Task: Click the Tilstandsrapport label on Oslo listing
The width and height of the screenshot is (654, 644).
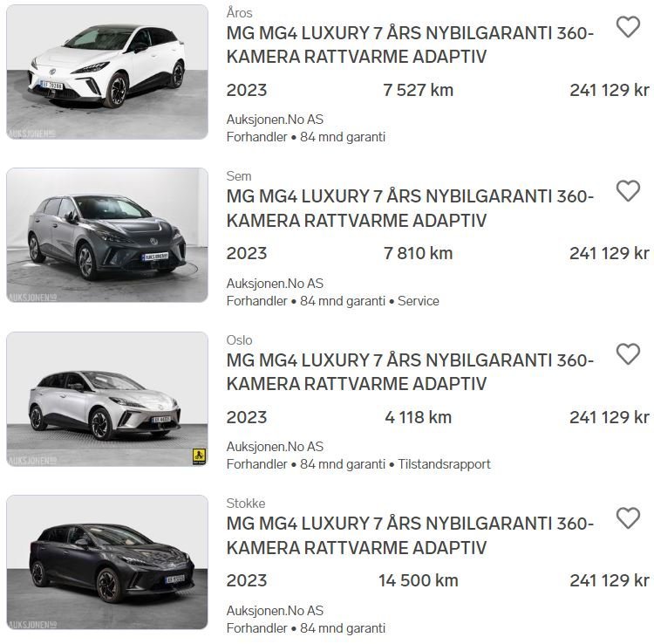Action: (444, 464)
